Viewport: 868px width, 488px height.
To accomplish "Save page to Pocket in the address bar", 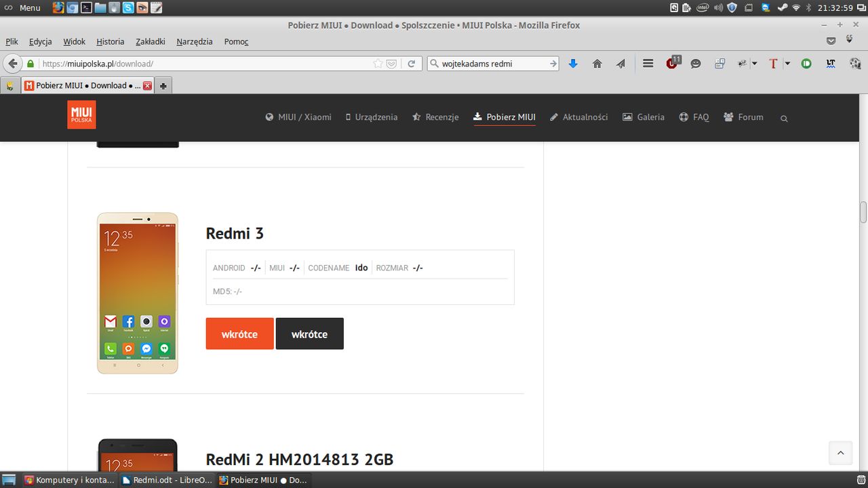I will click(x=391, y=64).
